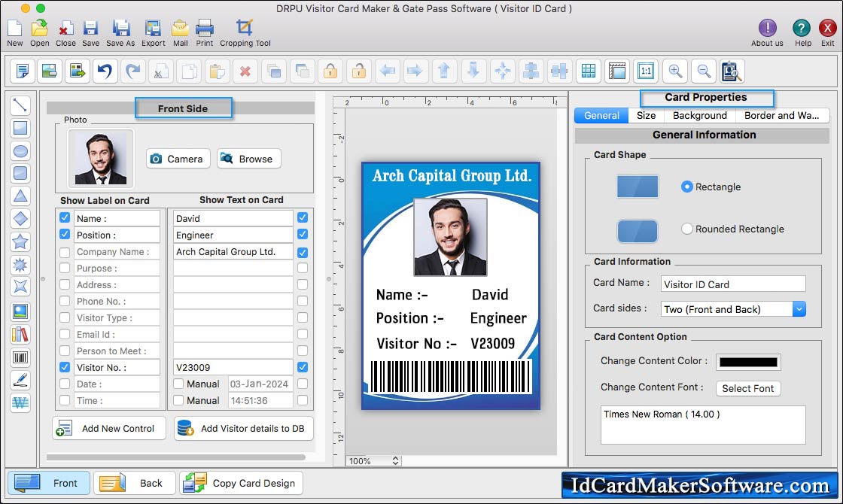Screen dimensions: 843x504
Task: Select the WordArt text tool
Action: pos(20,402)
